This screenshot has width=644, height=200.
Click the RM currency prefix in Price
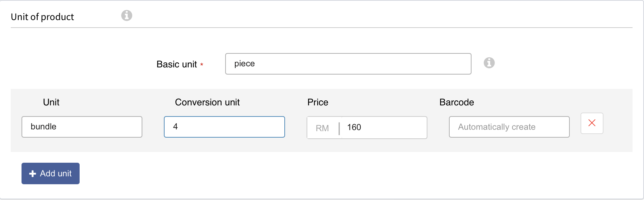(322, 128)
